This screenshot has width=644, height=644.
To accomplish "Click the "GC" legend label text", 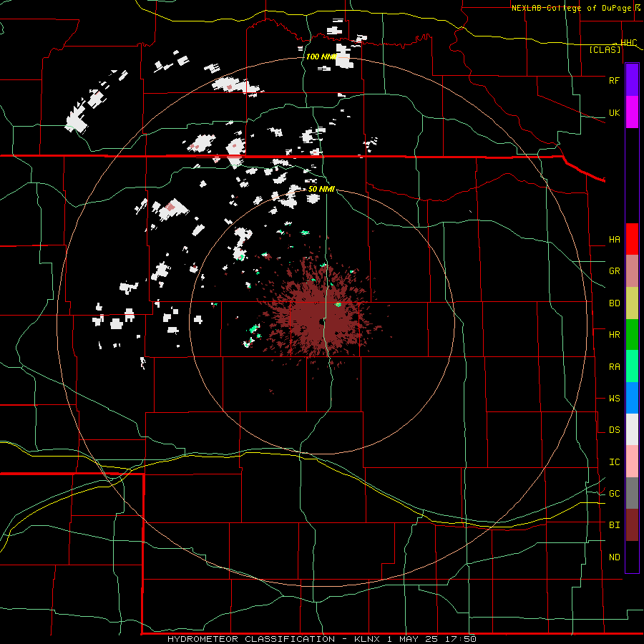I will pos(614,494).
